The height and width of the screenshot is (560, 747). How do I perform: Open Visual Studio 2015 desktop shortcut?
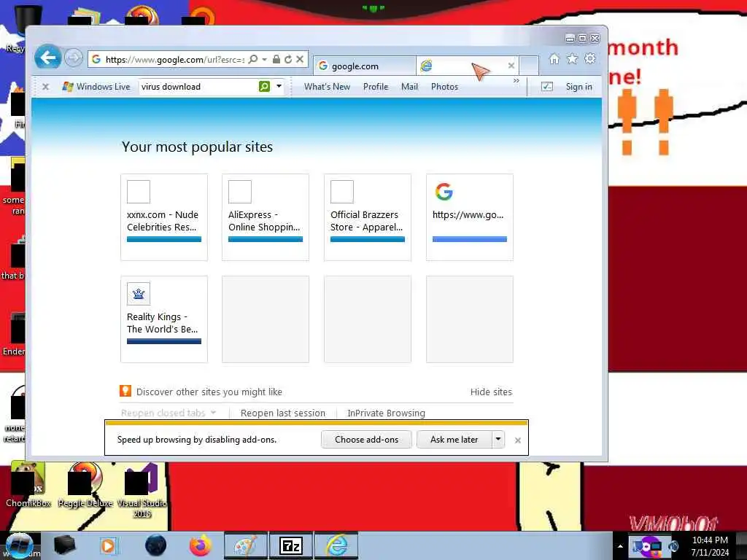click(142, 491)
